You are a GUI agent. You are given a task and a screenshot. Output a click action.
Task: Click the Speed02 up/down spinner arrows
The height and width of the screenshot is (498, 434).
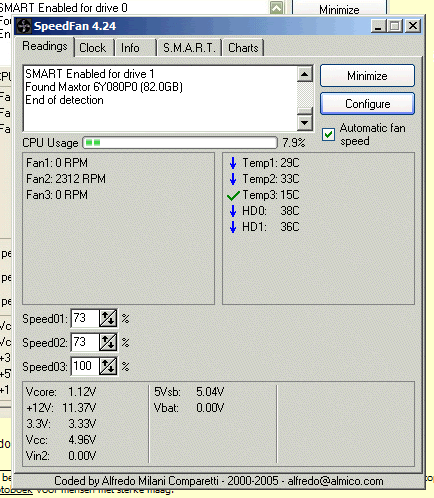click(x=108, y=342)
